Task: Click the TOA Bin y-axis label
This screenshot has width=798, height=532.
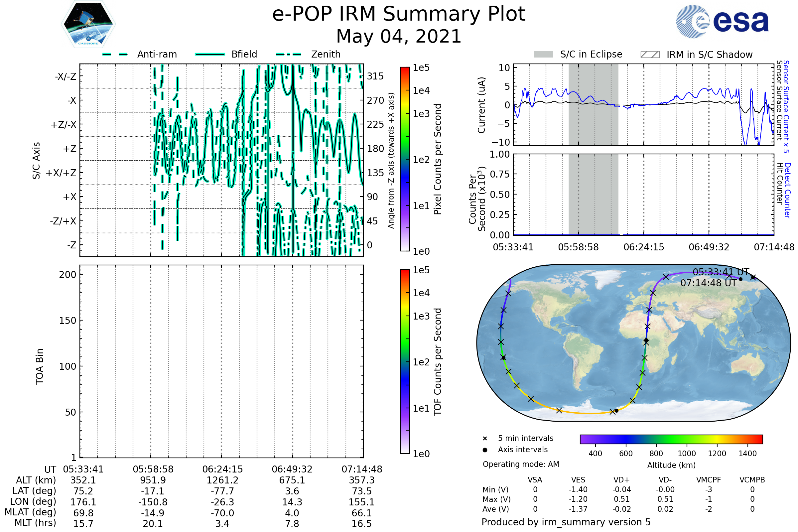Action: 40,366
